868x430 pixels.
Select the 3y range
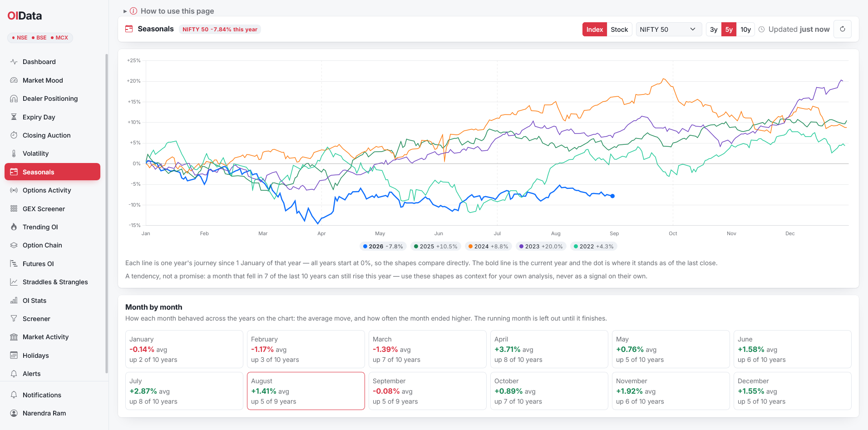714,30
